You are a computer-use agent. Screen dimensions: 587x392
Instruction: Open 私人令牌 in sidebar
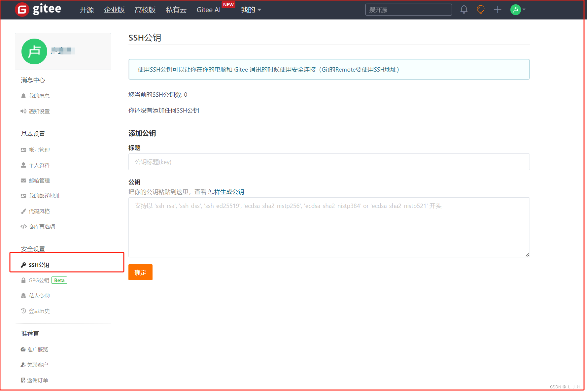coord(39,296)
